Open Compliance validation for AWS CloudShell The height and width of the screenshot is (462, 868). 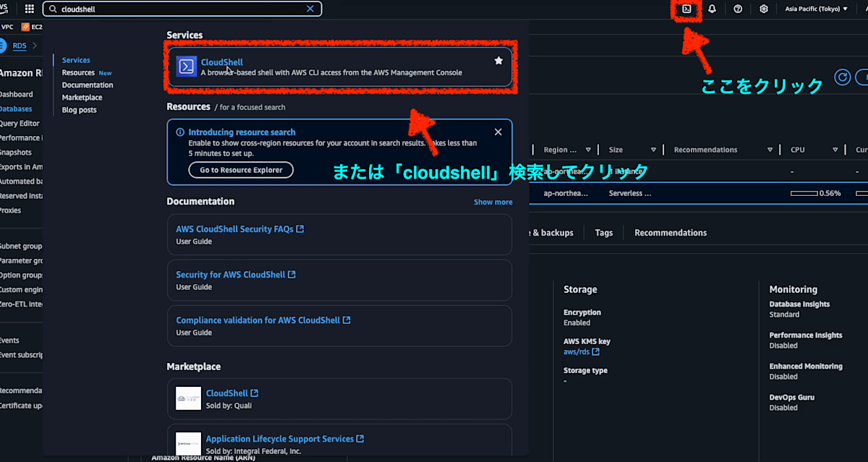pos(263,320)
